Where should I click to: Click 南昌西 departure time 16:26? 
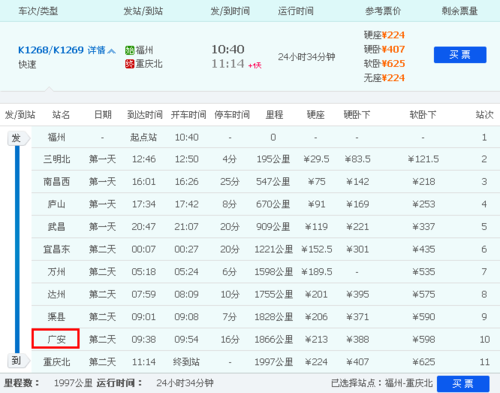click(x=187, y=182)
